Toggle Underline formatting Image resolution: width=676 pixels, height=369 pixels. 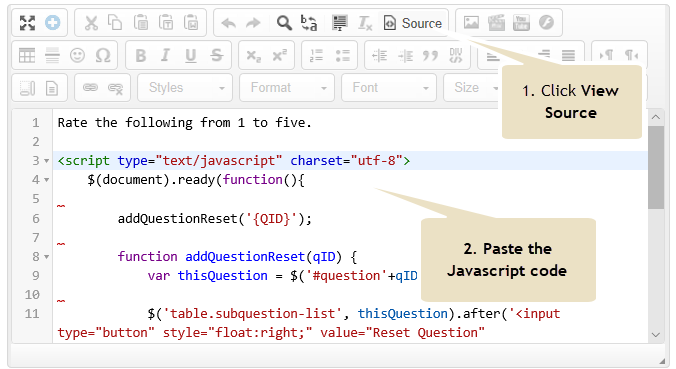tap(191, 55)
